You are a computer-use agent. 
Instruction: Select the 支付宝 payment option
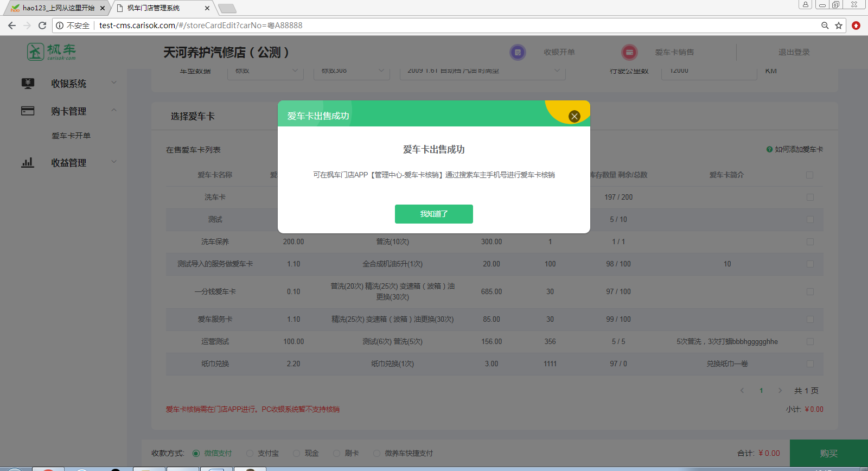[250, 453]
